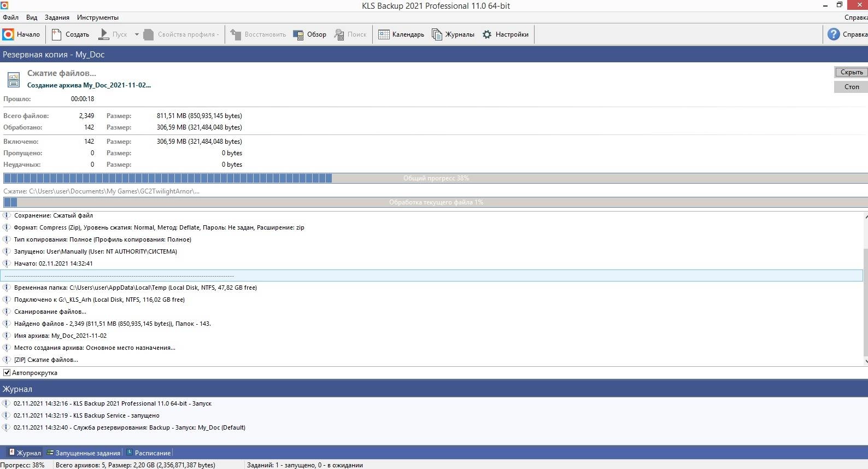Viewport: 868px width, 469px height.
Task: Click the status bar 'Прогресс: 38%' entry
Action: click(x=23, y=465)
